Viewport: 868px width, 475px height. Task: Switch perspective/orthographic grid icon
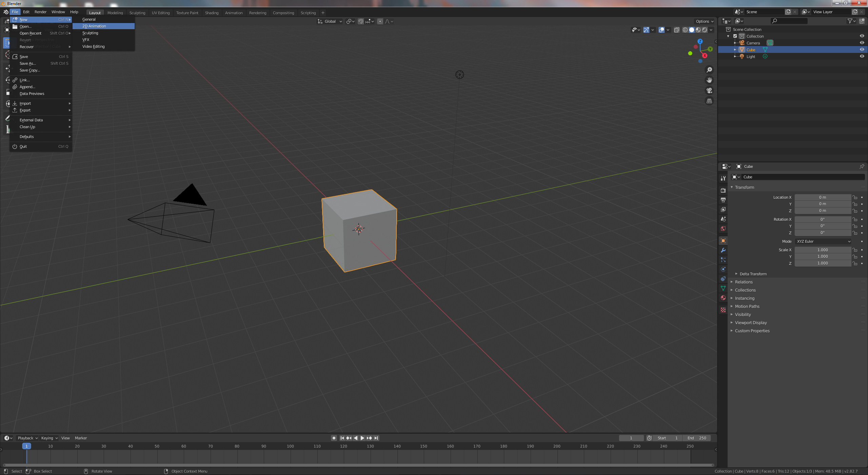[709, 101]
